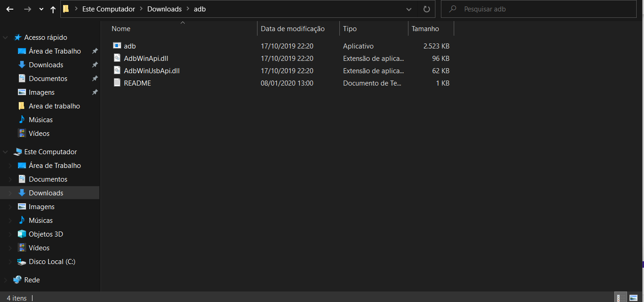Expand the Rede tree node
This screenshot has width=644, height=302.
[x=5, y=280]
